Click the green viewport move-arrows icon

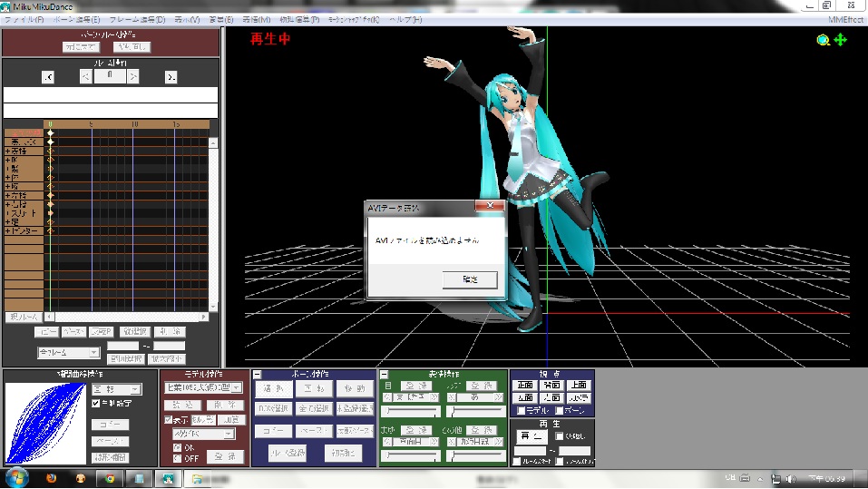(x=840, y=40)
